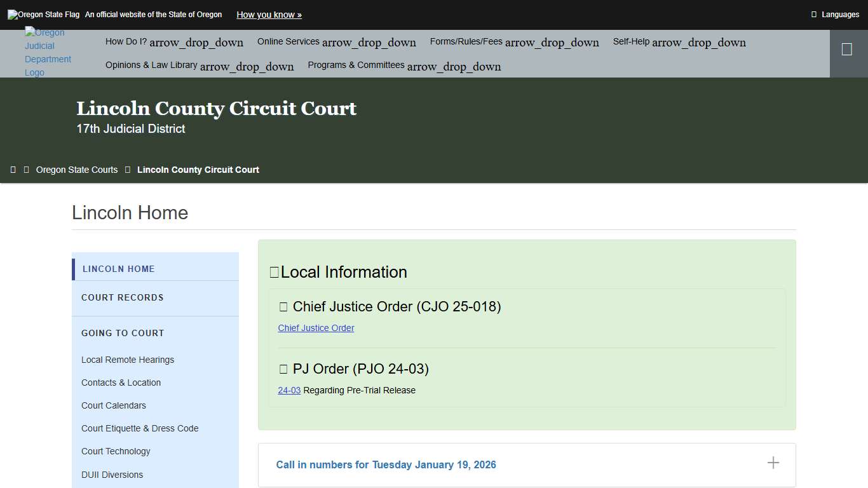Viewport: 868px width, 488px height.
Task: Click the PJ Order document icon
Action: tap(283, 369)
